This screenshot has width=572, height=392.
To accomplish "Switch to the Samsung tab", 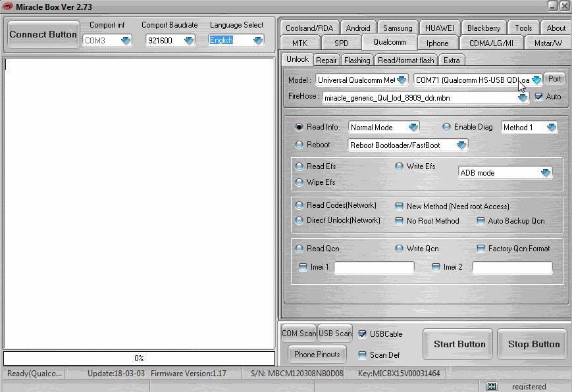I will [398, 28].
